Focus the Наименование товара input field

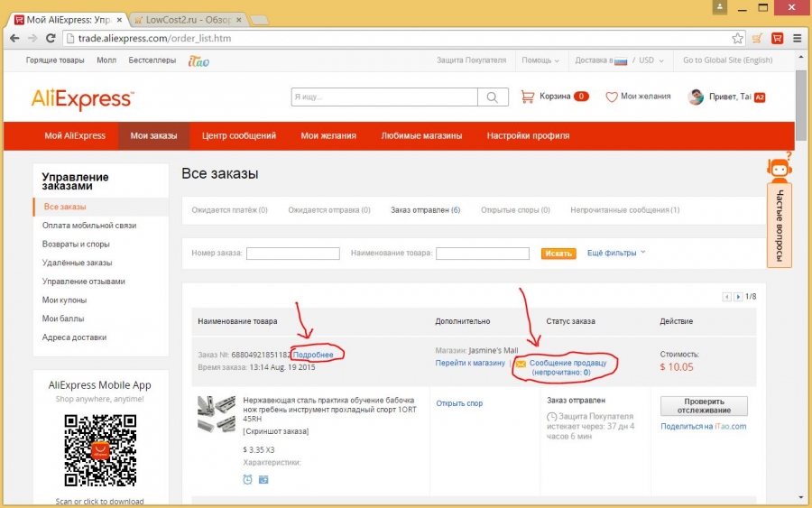483,254
